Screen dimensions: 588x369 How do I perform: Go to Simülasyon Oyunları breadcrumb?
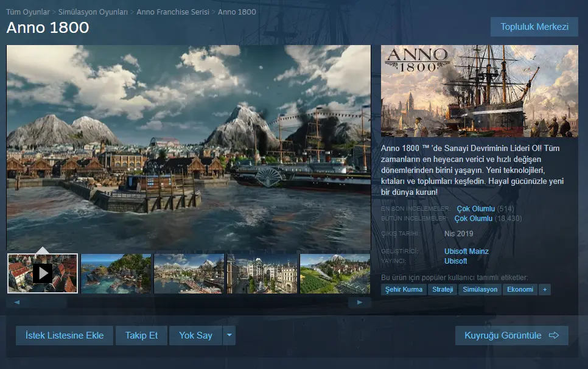pos(93,12)
